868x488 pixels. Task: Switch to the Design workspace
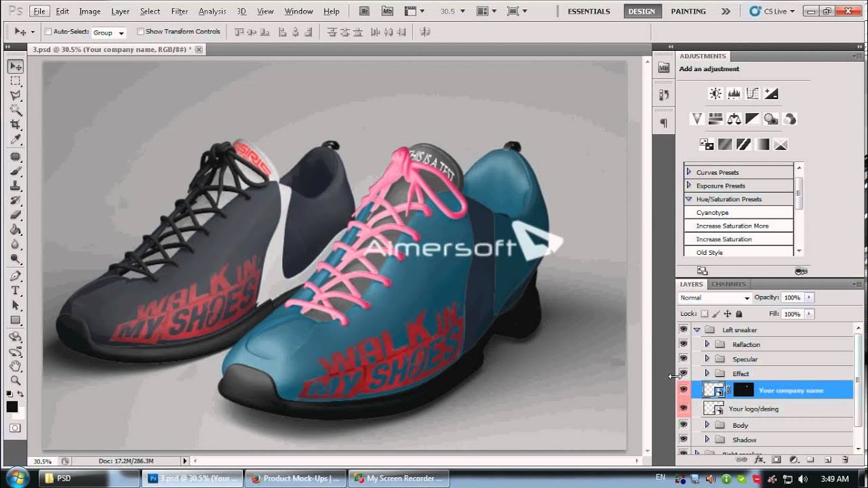coord(642,12)
